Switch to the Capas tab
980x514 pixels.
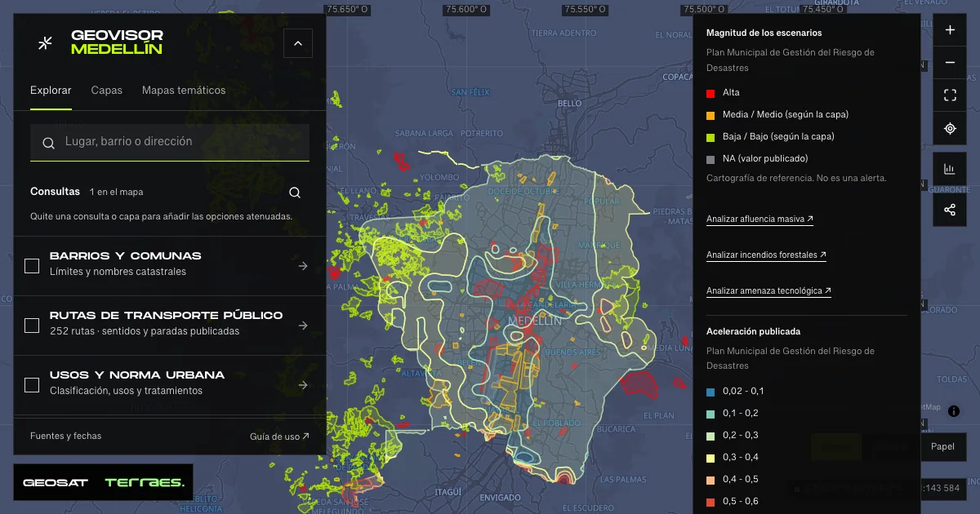tap(106, 91)
